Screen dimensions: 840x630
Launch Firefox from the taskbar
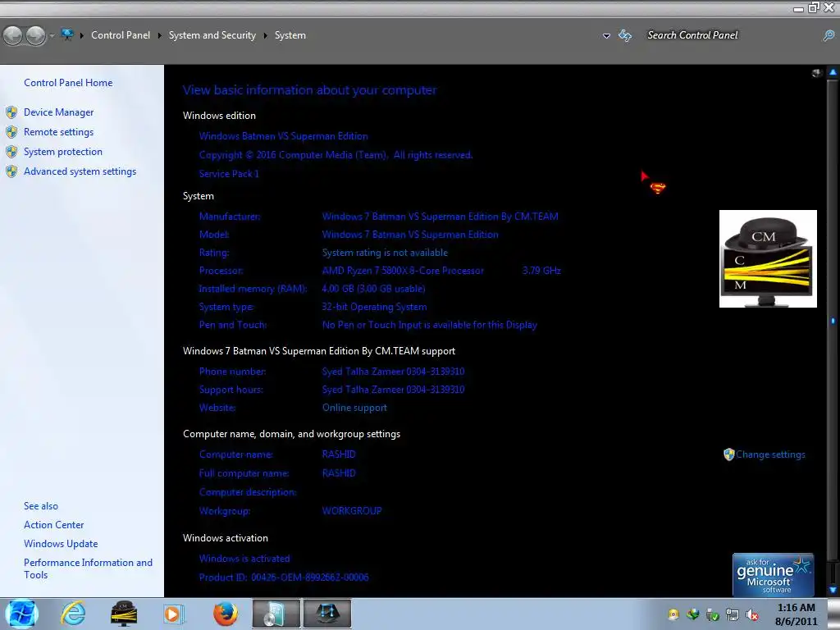225,614
